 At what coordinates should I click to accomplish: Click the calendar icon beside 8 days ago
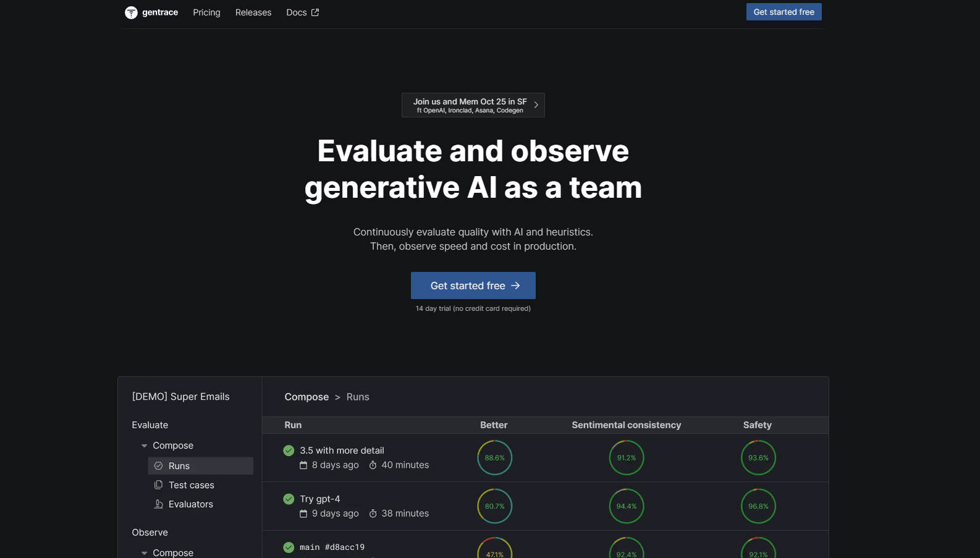[303, 465]
